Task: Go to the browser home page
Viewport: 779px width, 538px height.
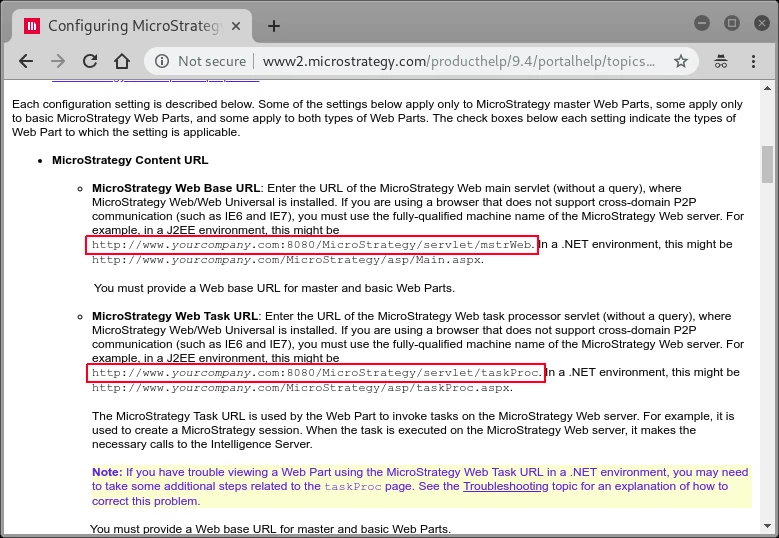Action: 122,61
